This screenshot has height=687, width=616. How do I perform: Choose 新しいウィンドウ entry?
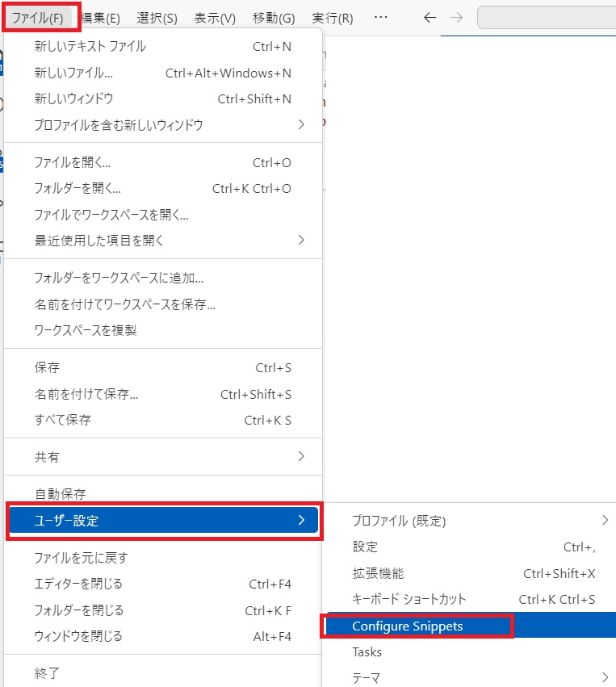click(x=163, y=98)
